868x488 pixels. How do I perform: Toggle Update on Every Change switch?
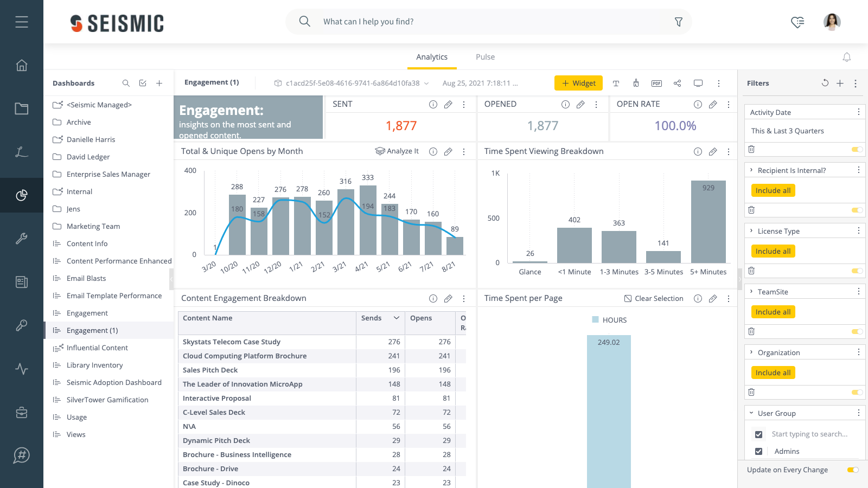tap(853, 470)
